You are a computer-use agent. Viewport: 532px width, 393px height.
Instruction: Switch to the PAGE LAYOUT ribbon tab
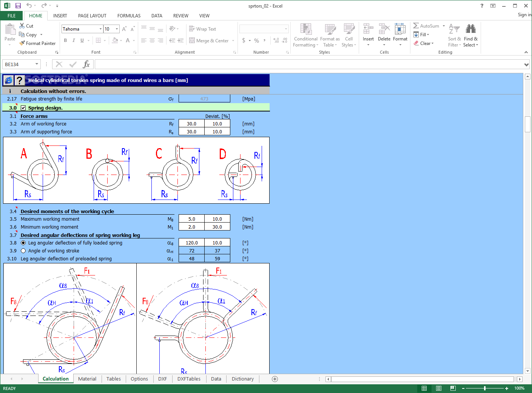(x=92, y=16)
